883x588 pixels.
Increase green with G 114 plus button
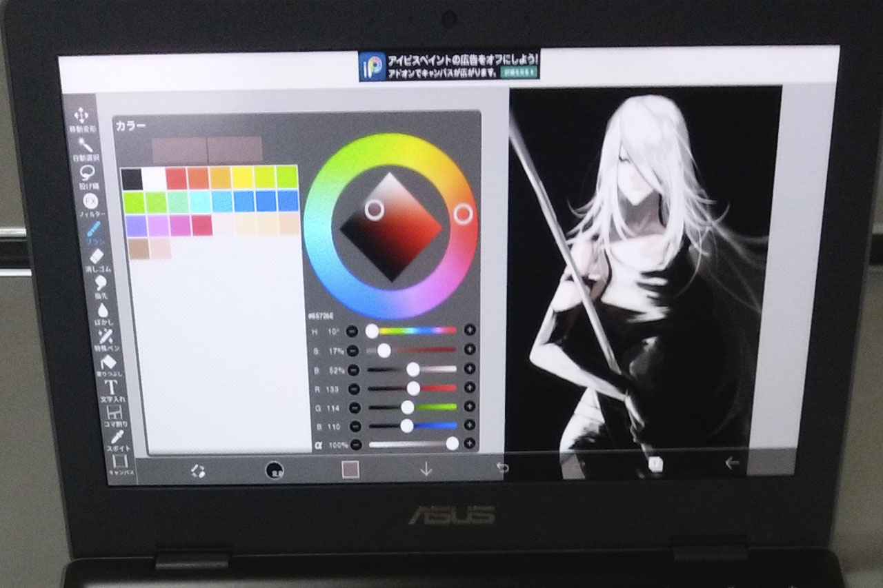[x=470, y=407]
